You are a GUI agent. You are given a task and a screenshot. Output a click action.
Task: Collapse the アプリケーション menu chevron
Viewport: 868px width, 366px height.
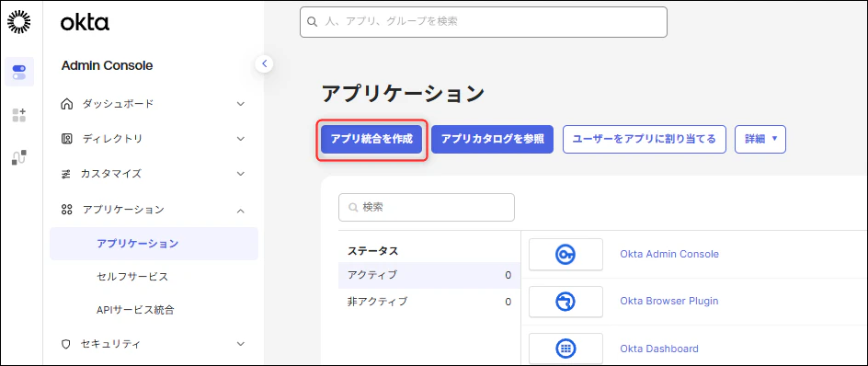click(x=241, y=210)
